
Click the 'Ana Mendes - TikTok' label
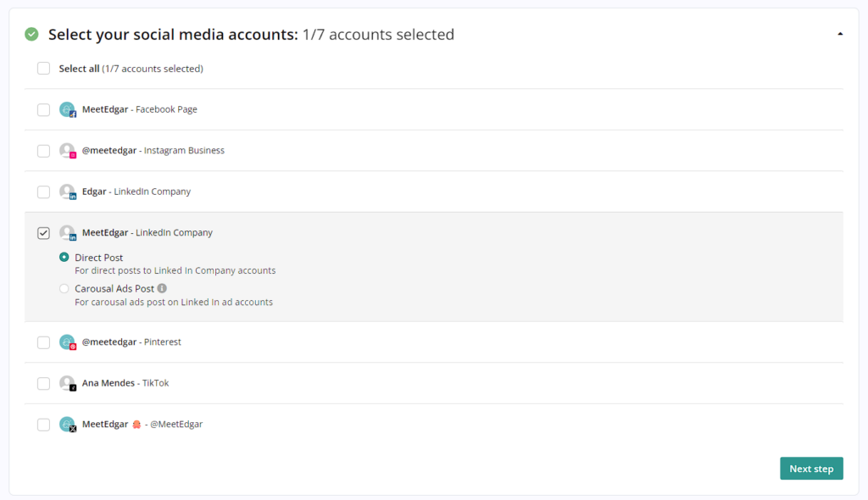(x=125, y=383)
